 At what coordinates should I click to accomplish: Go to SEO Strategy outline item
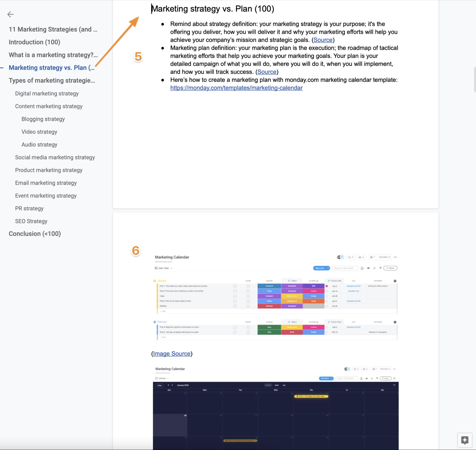(x=31, y=221)
